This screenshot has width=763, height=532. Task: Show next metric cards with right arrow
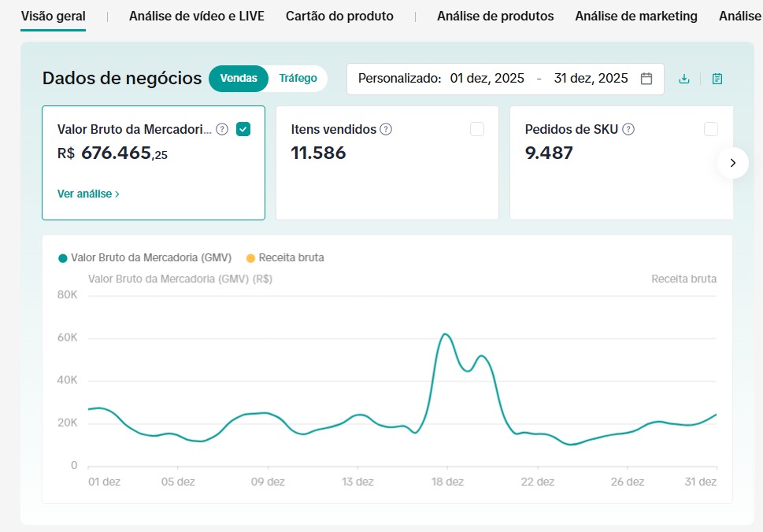[732, 163]
